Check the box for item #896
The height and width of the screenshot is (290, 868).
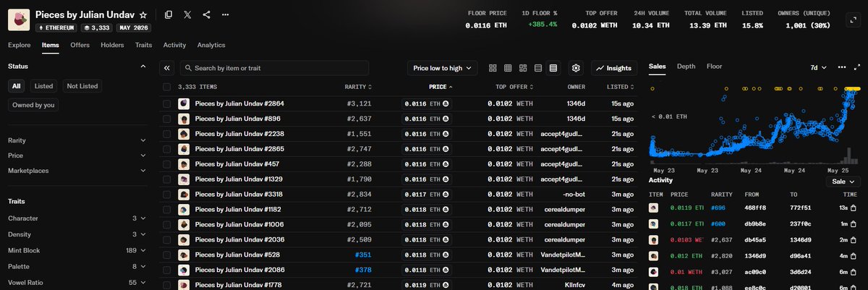click(x=167, y=119)
